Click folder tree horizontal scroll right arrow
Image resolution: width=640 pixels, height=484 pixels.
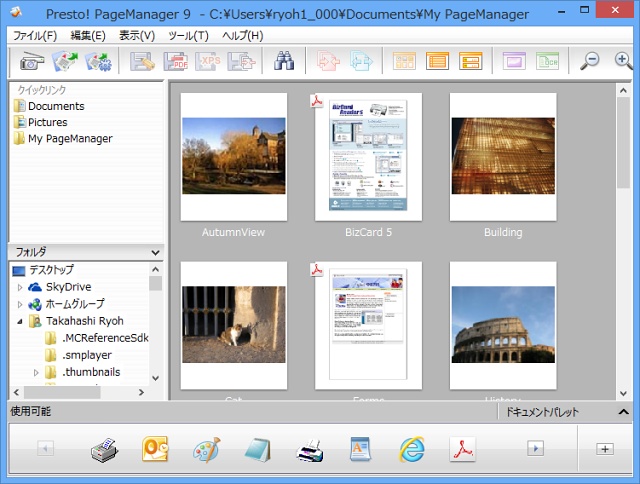141,392
